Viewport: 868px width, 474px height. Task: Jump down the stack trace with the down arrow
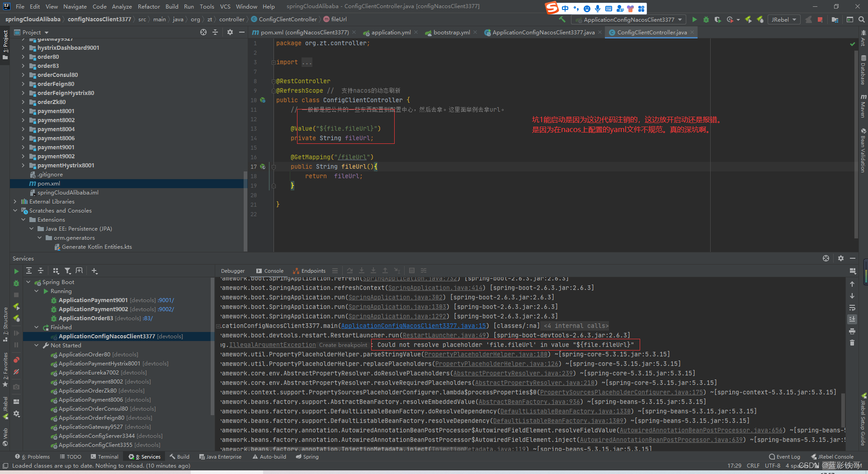click(852, 296)
